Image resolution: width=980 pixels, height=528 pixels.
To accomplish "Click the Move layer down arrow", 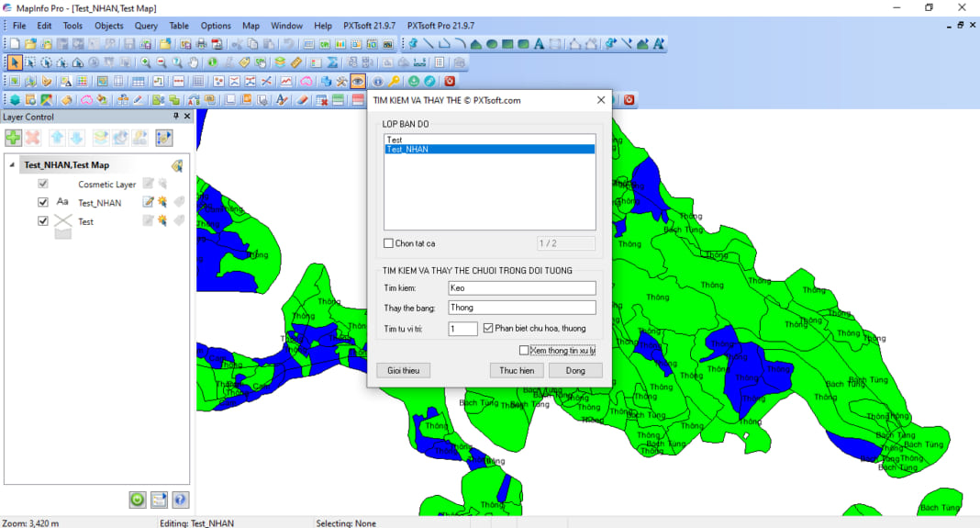I will point(76,138).
